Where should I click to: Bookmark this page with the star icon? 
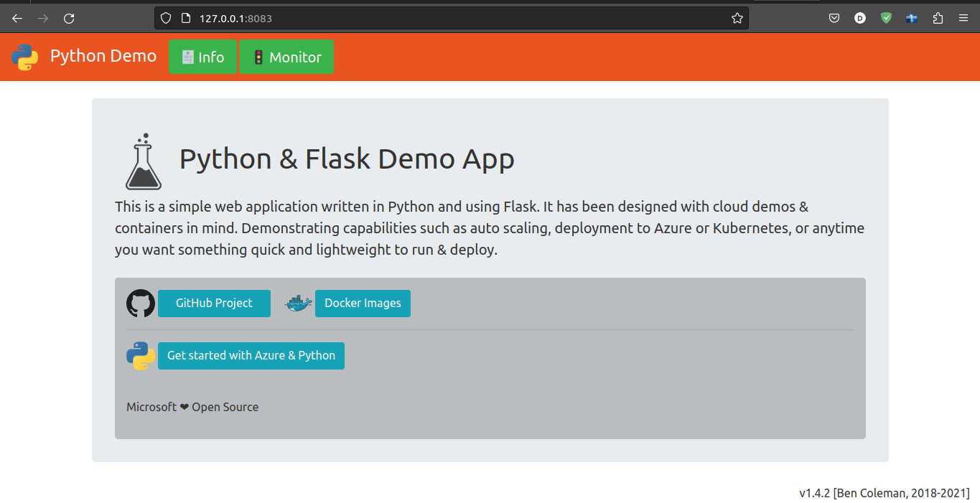coord(737,18)
